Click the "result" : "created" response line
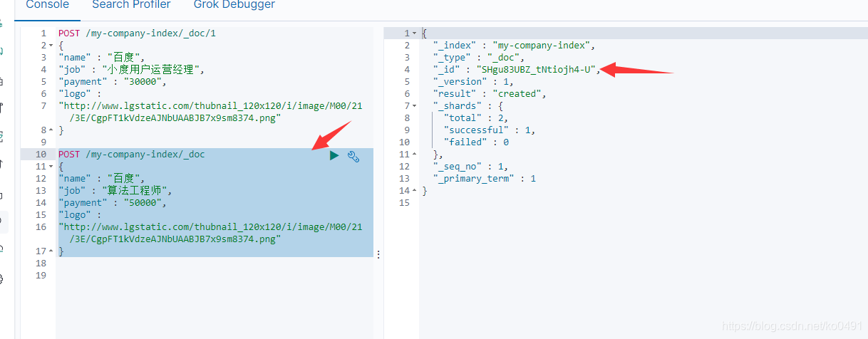The image size is (868, 339). [489, 94]
